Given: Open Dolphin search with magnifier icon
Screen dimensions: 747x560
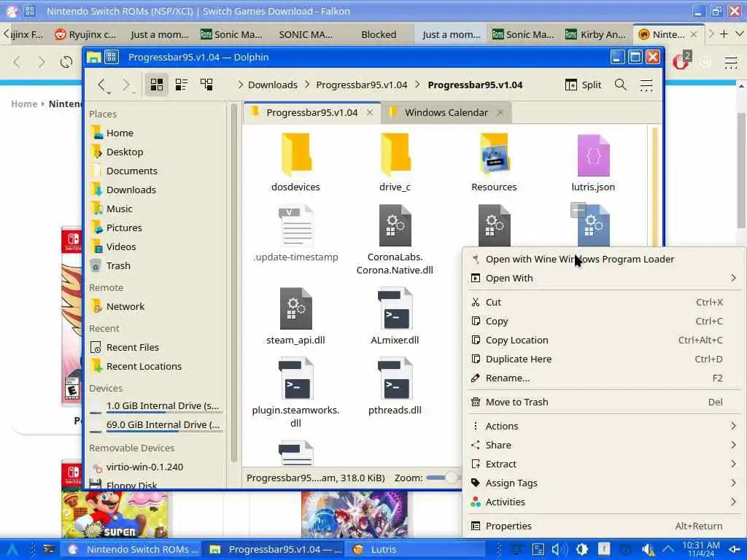Looking at the screenshot, I should click(620, 85).
